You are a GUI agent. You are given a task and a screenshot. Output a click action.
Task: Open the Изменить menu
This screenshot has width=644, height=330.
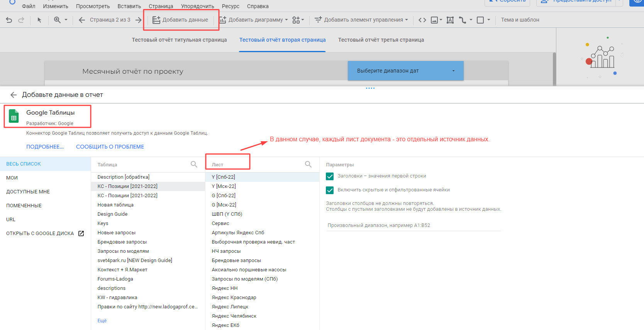coord(56,6)
